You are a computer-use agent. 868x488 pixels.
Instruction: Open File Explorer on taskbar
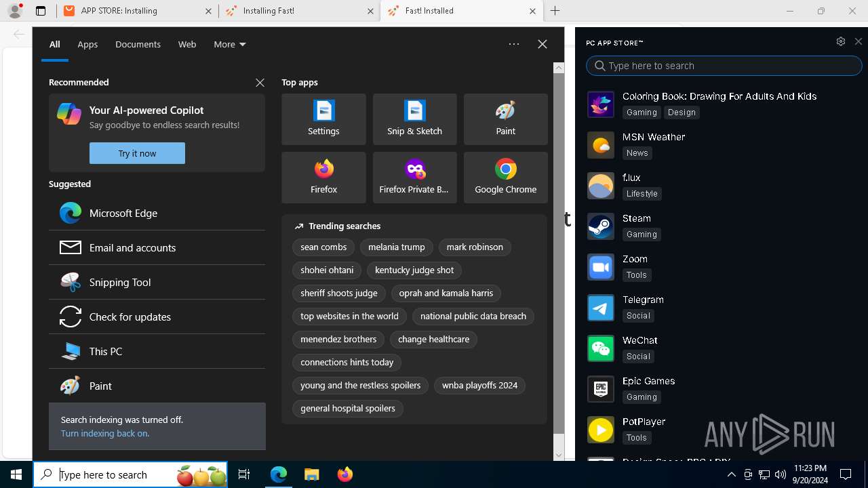point(311,474)
